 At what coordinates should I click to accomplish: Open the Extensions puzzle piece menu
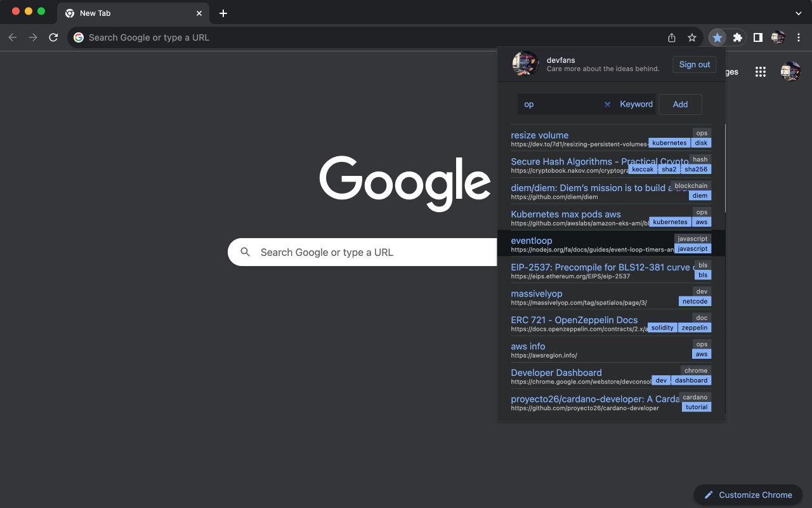coord(738,37)
